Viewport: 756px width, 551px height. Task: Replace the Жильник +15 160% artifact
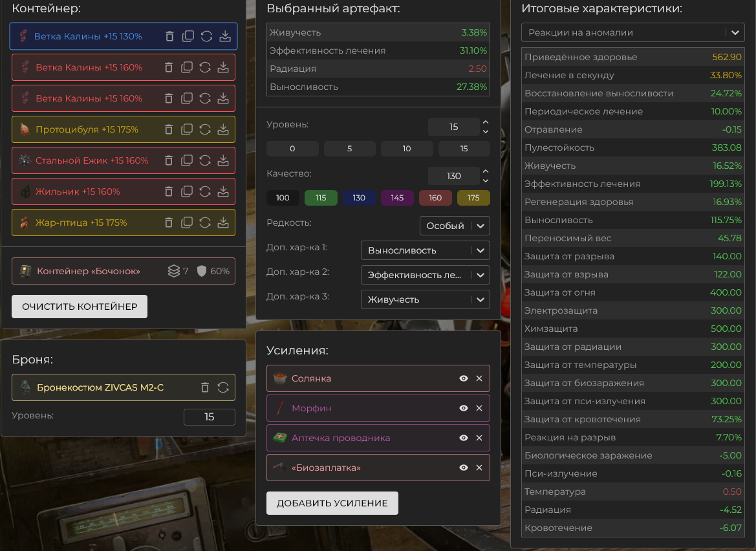point(205,191)
